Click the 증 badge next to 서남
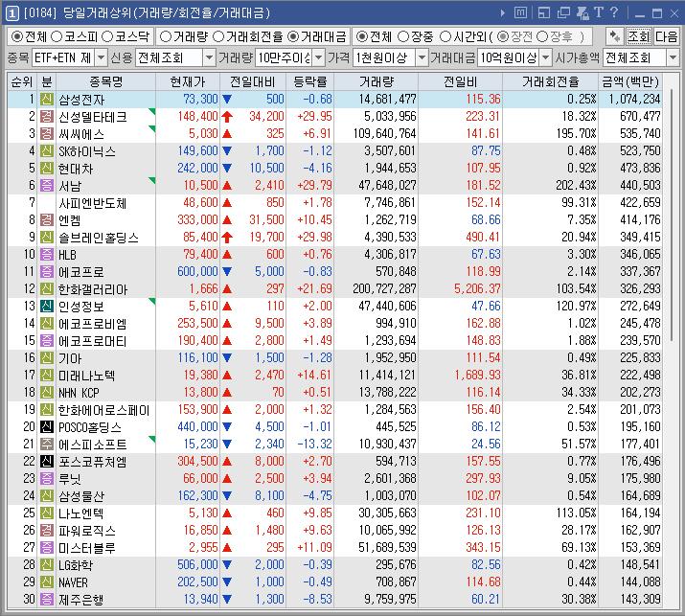The width and height of the screenshot is (685, 616). (47, 185)
